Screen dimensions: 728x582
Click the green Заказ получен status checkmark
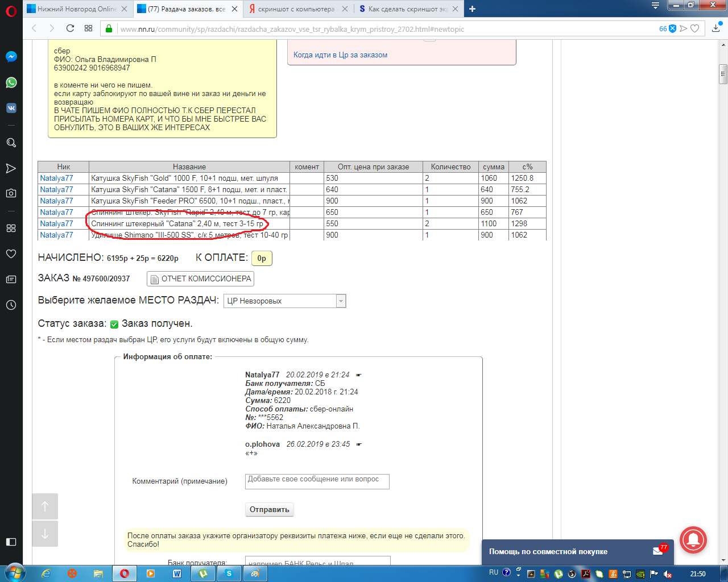click(x=114, y=324)
